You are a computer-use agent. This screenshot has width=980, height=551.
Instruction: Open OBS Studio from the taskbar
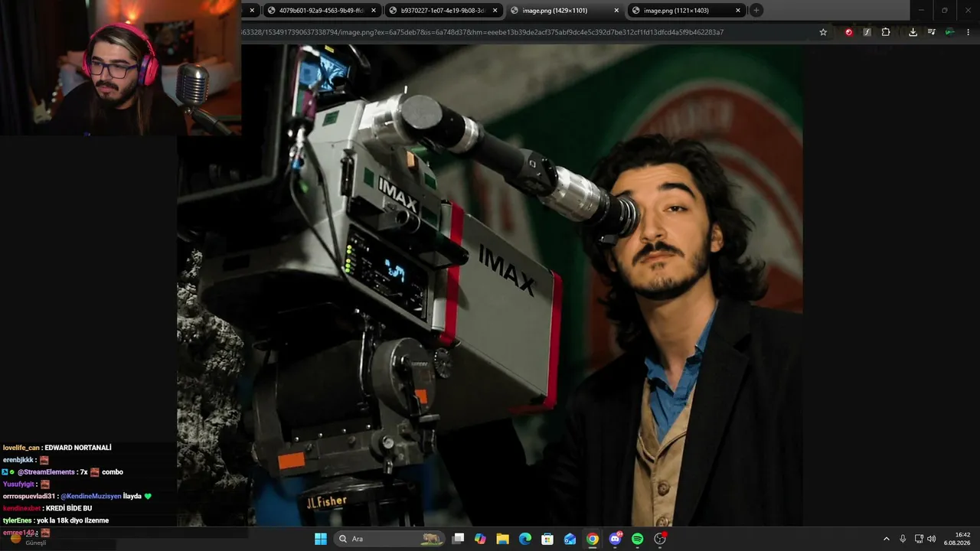660,539
